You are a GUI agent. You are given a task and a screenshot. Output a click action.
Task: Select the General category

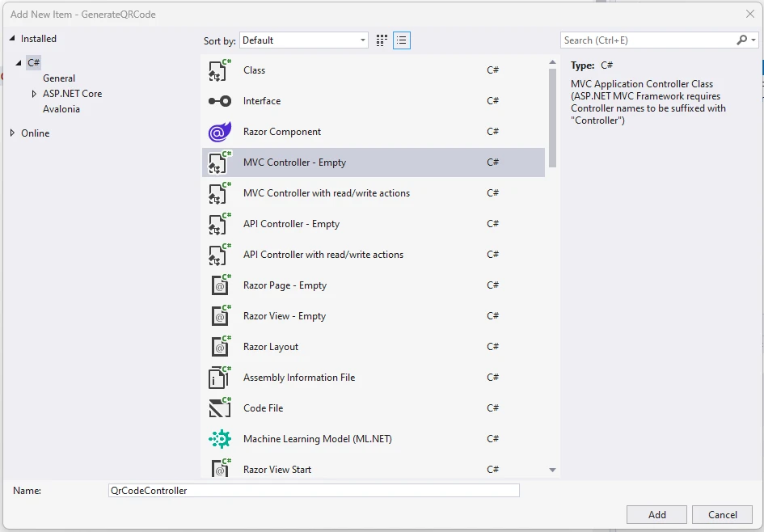click(59, 78)
